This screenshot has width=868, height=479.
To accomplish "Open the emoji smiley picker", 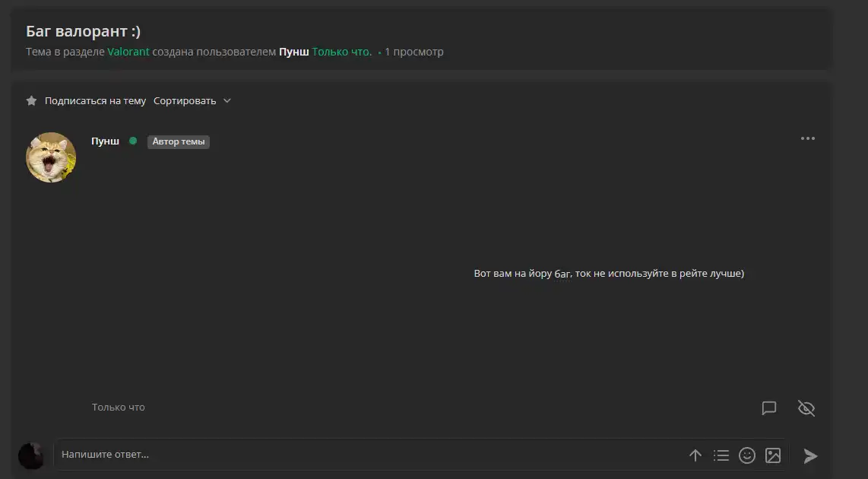I will click(x=746, y=455).
